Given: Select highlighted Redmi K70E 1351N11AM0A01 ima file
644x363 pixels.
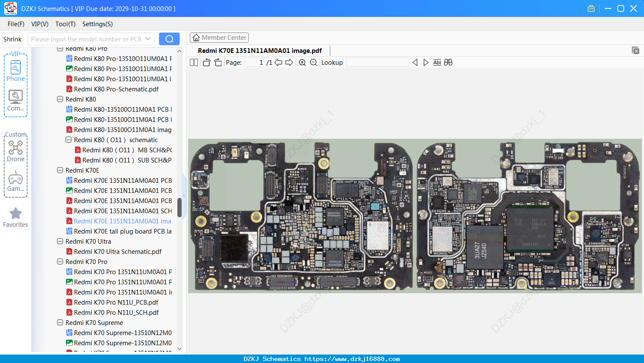Looking at the screenshot, I should click(x=119, y=221).
